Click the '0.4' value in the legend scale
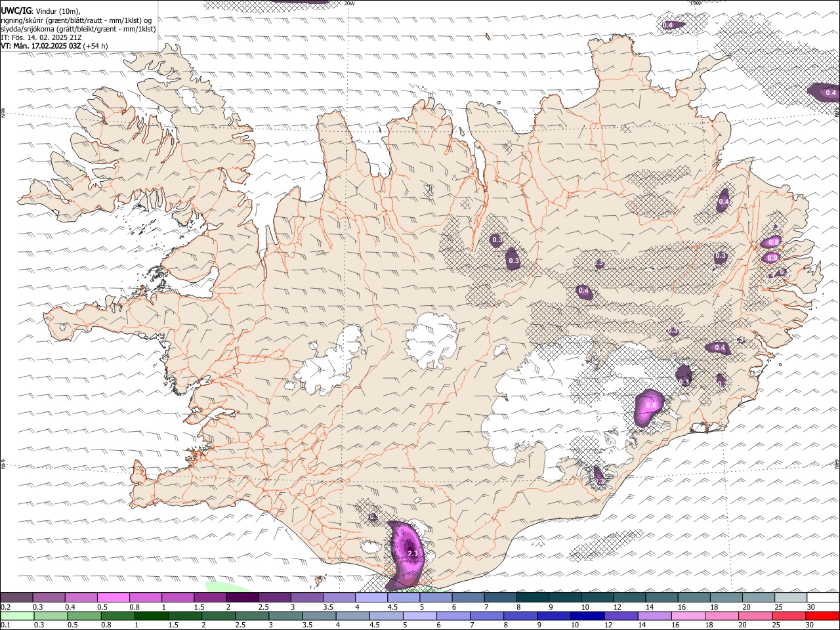The image size is (840, 630). [70, 607]
